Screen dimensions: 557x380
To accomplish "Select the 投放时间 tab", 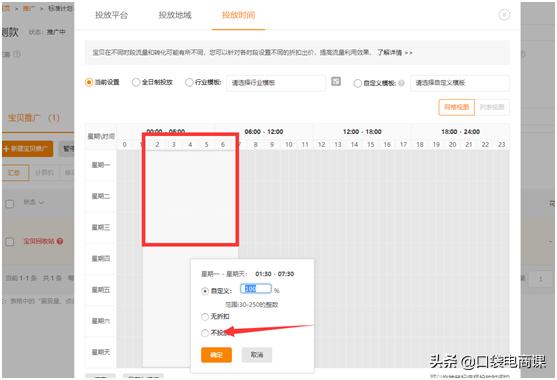I will 238,15.
